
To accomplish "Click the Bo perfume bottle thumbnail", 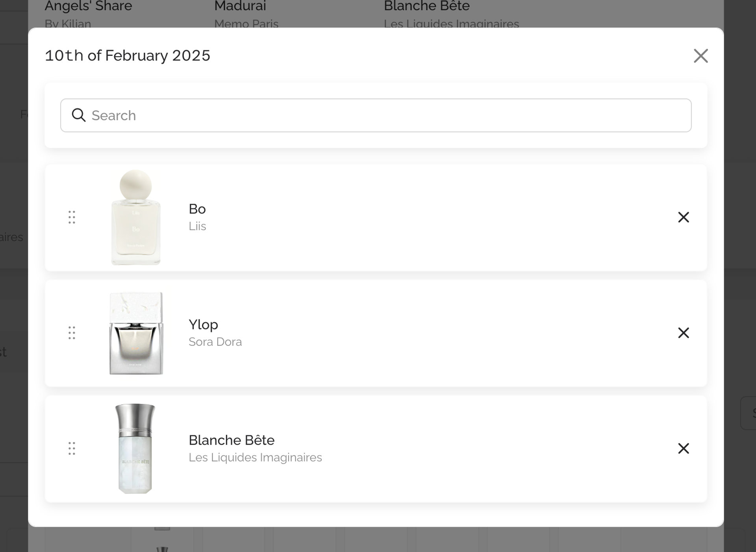I will [x=136, y=218].
